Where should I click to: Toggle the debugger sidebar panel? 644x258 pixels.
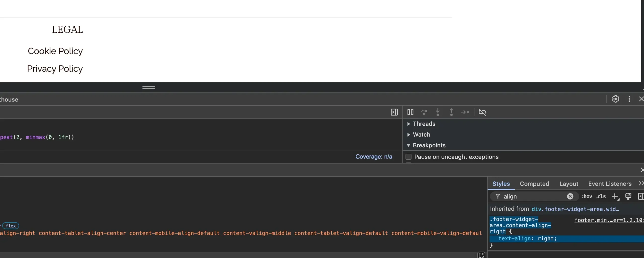pyautogui.click(x=394, y=112)
